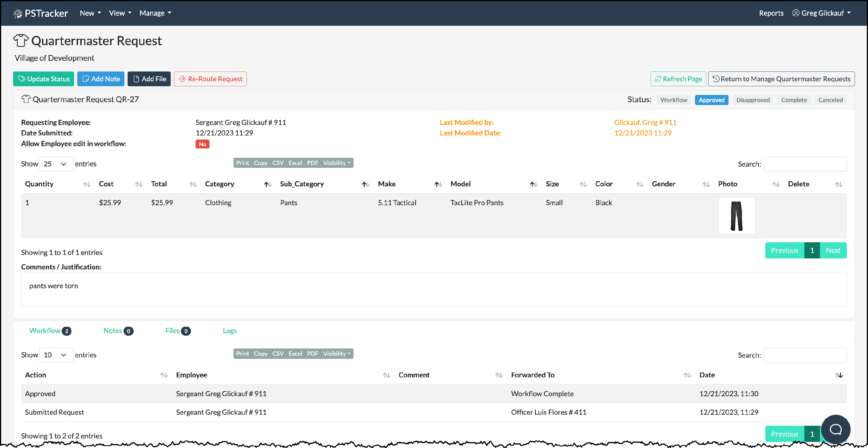Click the black pants photo thumbnail
Image resolution: width=868 pixels, height=448 pixels.
(x=736, y=215)
